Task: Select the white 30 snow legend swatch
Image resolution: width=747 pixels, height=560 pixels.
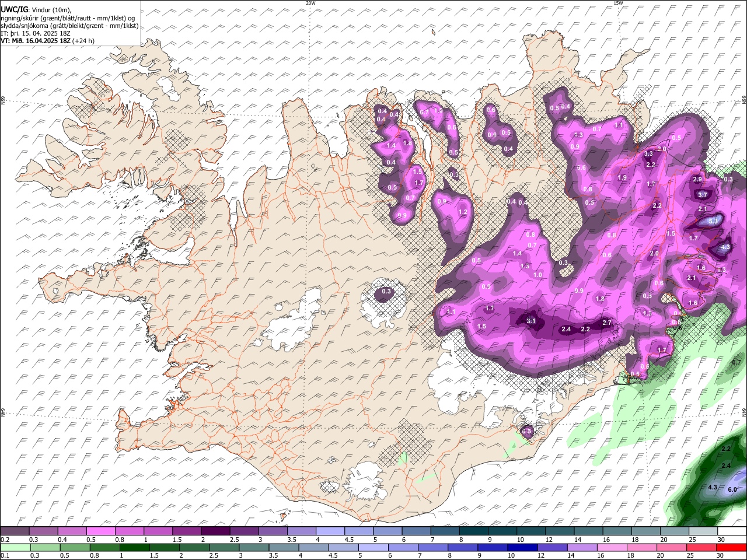Action: [732, 531]
